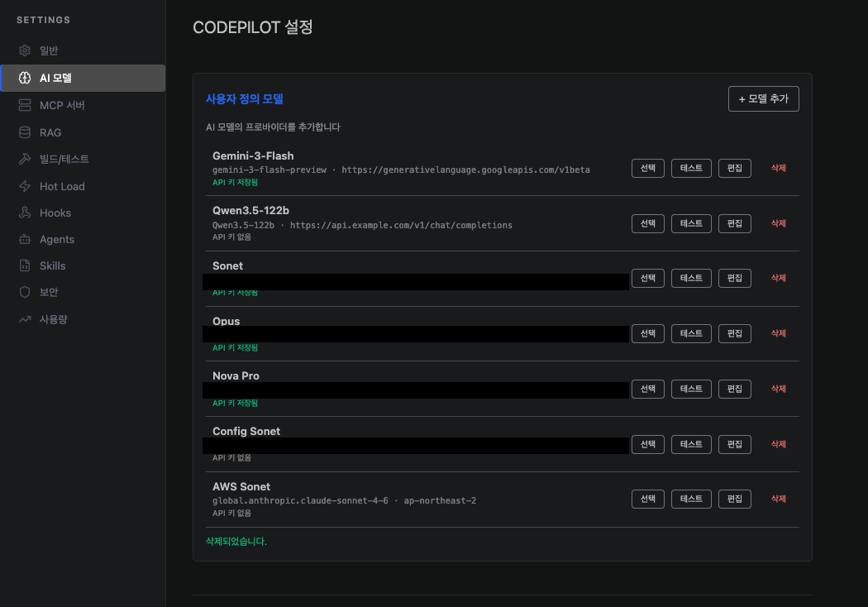Click 편집 for Qwen3.5-122b
The width and height of the screenshot is (868, 607).
pyautogui.click(x=735, y=223)
